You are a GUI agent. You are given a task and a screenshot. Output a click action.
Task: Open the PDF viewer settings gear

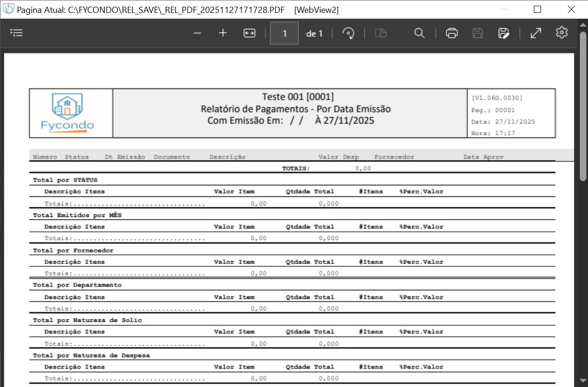pyautogui.click(x=562, y=33)
